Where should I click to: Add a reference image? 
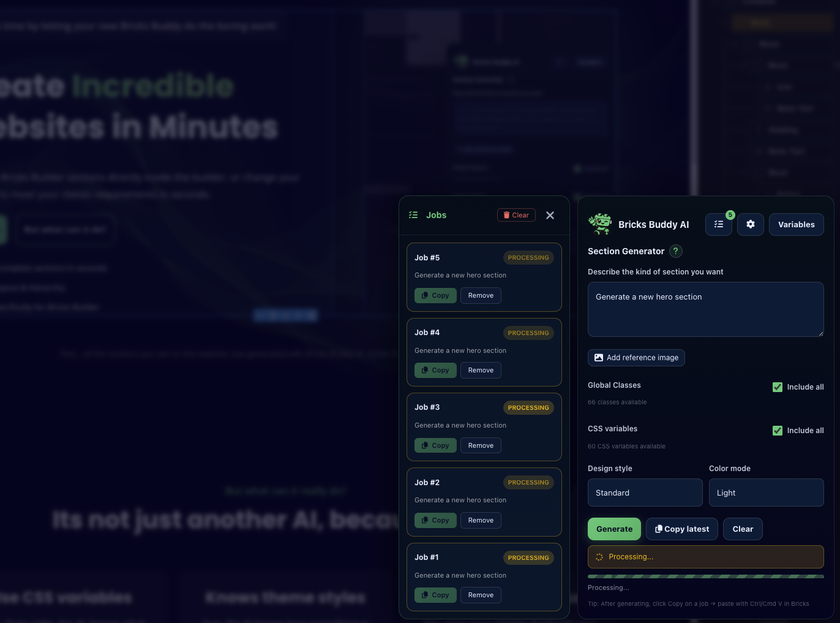636,358
